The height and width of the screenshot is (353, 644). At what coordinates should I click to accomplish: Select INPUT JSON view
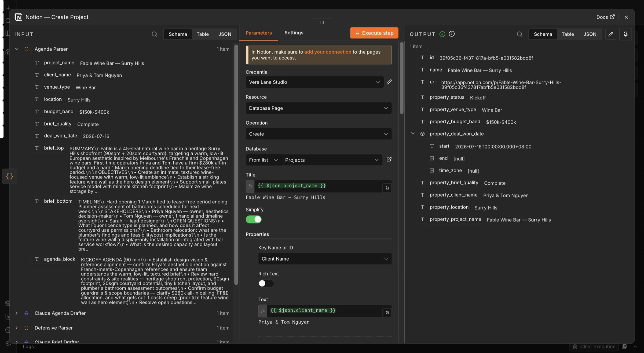225,34
